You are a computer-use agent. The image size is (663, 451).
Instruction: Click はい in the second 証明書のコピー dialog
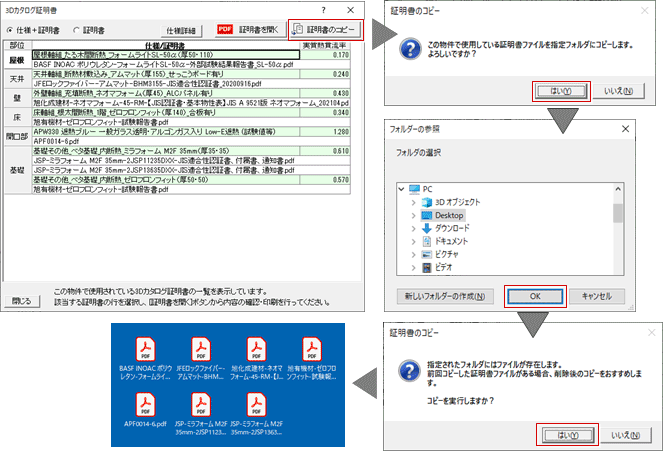567,435
